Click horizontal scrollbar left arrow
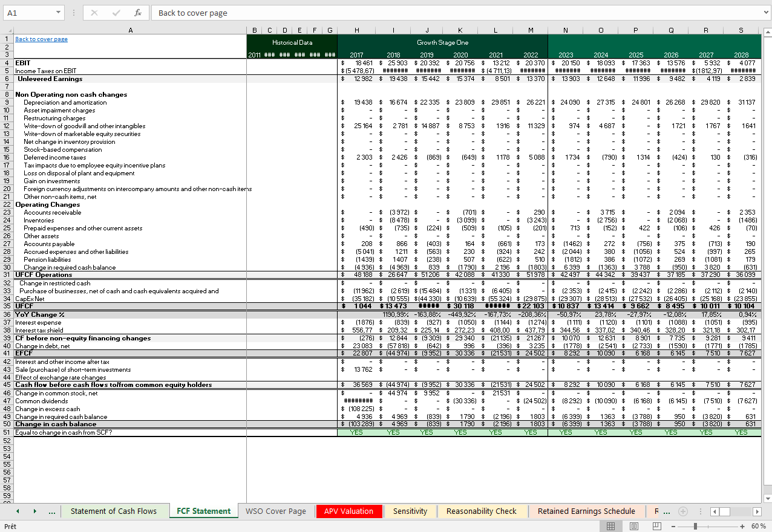This screenshot has height=532, width=772. click(x=715, y=511)
